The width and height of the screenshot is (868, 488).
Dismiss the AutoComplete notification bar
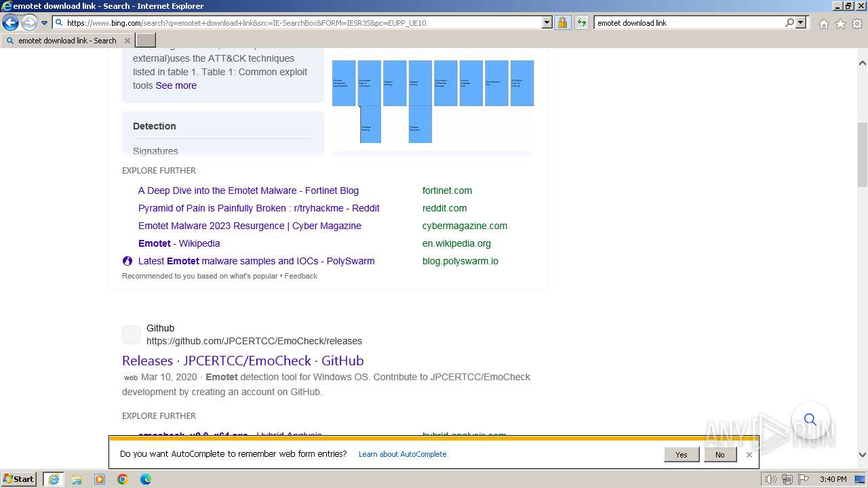pos(749,455)
